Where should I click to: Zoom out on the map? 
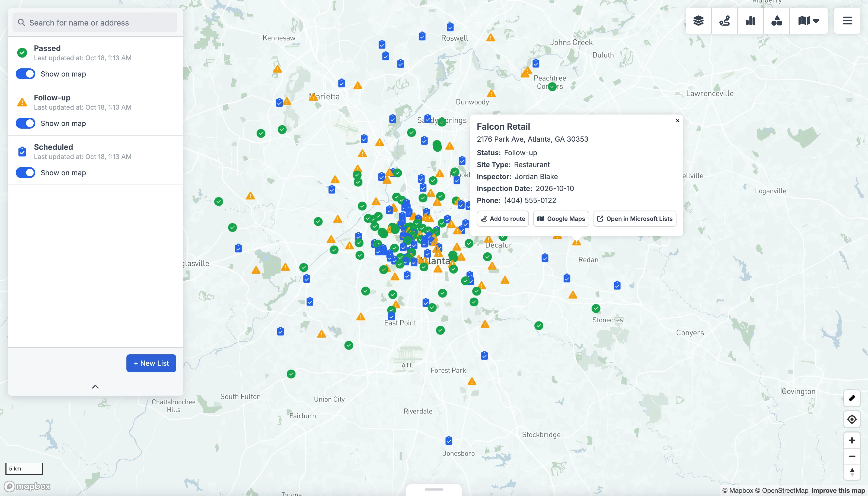852,456
